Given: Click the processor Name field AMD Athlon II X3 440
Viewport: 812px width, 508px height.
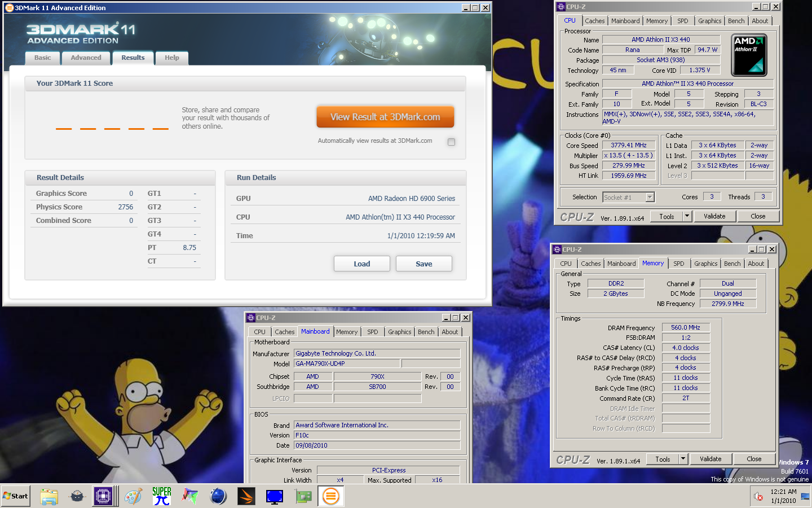Looking at the screenshot, I should pyautogui.click(x=661, y=40).
